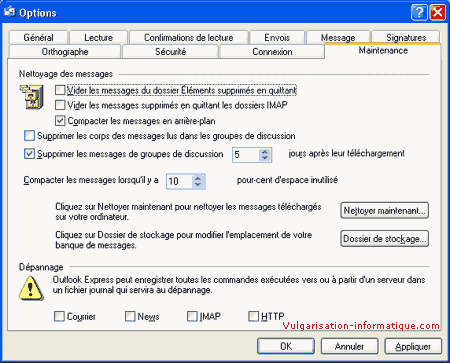Enable Vider les messages du dossier Éléments supprimés
This screenshot has width=450, height=363.
pyautogui.click(x=60, y=90)
